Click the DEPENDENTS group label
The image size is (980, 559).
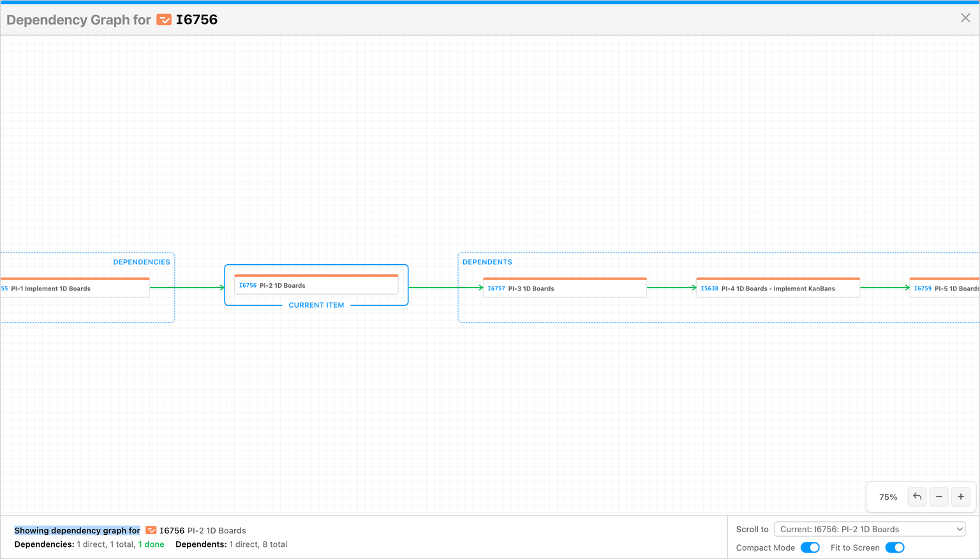pos(487,262)
